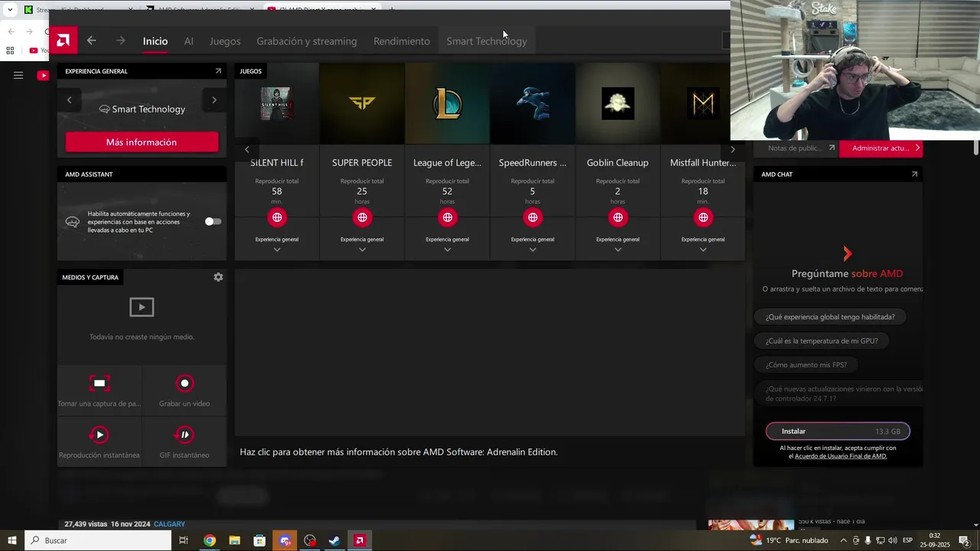Open Experiencia General in expanded view
The height and width of the screenshot is (551, 980).
click(218, 71)
